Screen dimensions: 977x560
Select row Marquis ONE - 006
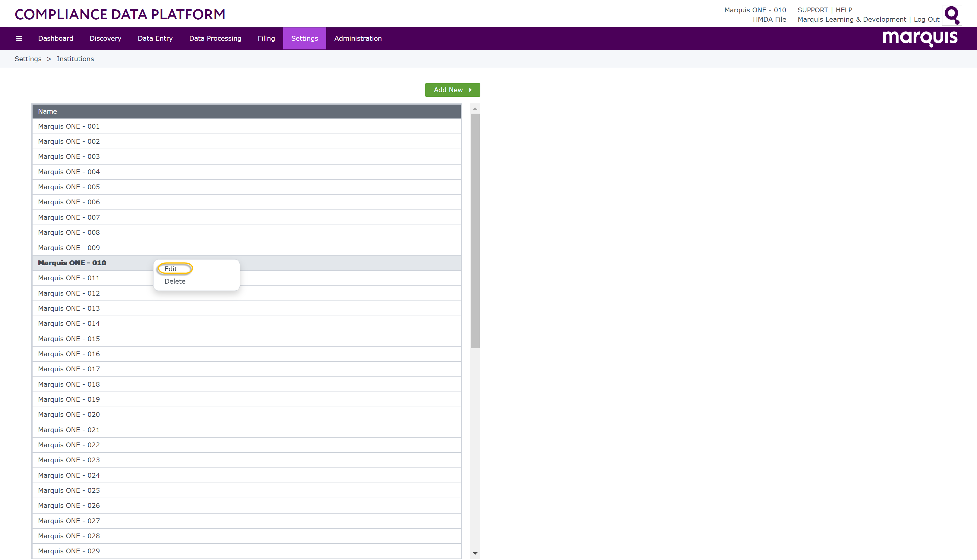click(x=247, y=202)
